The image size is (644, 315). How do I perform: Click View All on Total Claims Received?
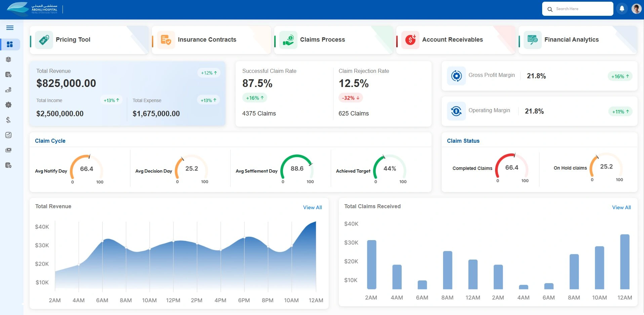click(621, 208)
